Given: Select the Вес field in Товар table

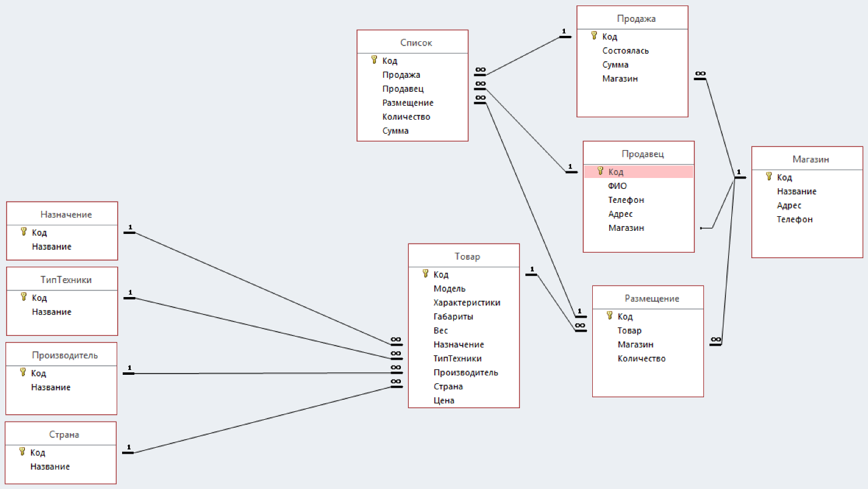Looking at the screenshot, I should point(464,330).
